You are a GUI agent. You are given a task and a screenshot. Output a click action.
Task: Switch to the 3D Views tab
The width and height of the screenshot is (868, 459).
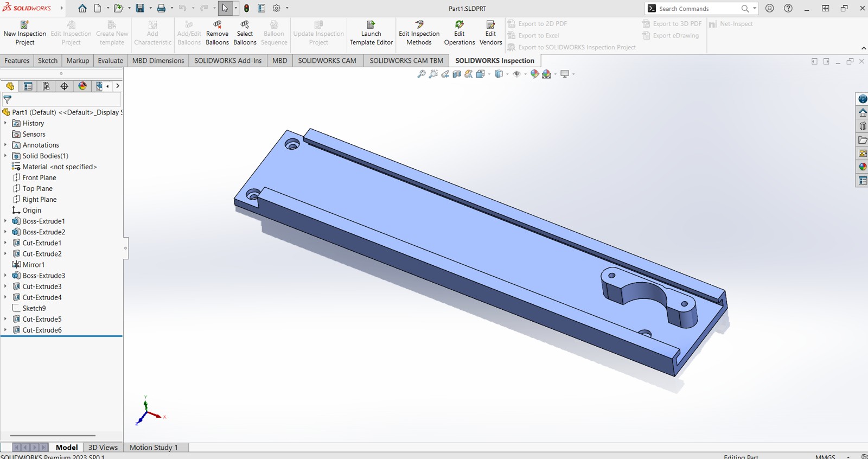[x=103, y=448]
